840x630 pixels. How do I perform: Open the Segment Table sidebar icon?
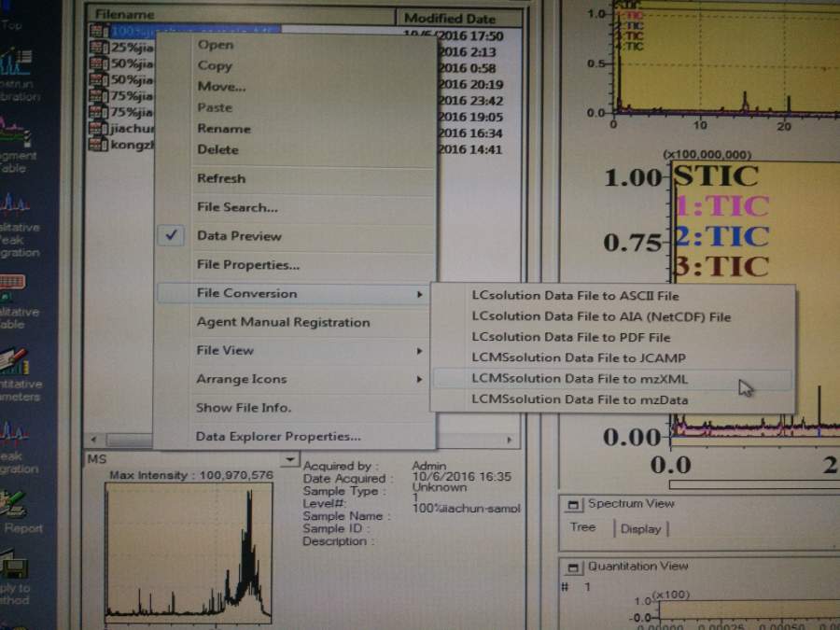point(15,133)
